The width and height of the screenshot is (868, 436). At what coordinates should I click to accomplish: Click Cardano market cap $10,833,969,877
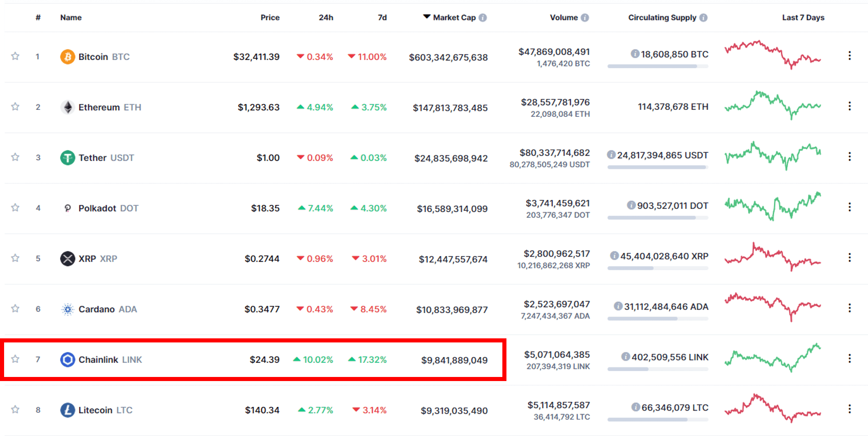tap(452, 310)
